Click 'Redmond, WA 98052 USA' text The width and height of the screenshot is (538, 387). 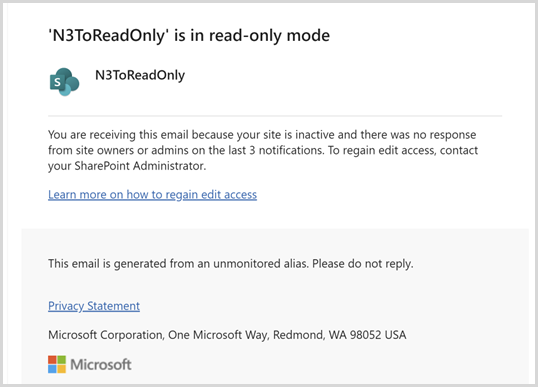340,335
